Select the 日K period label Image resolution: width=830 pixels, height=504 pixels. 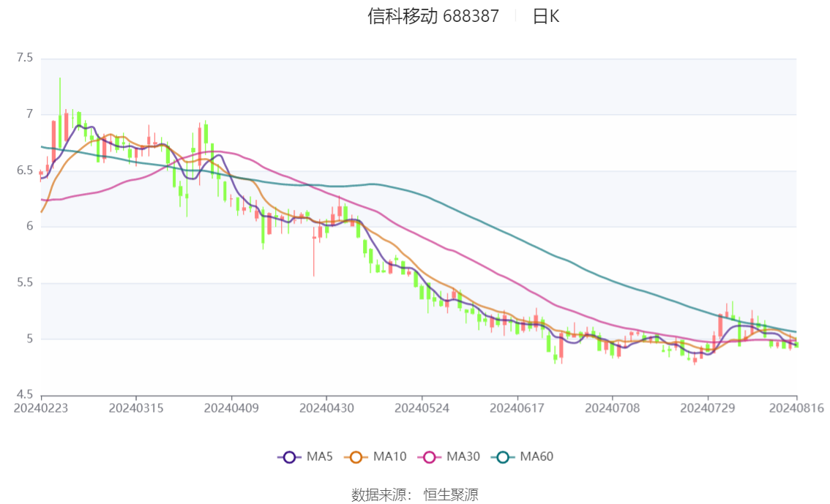pos(545,16)
